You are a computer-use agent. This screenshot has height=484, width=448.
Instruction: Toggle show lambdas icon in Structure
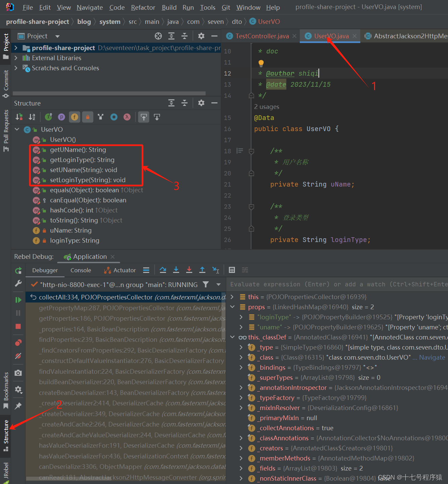click(127, 117)
